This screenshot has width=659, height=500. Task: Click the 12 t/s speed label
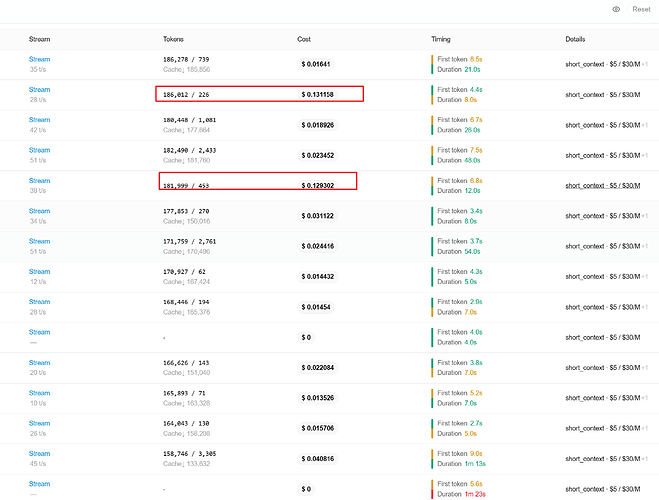38,282
